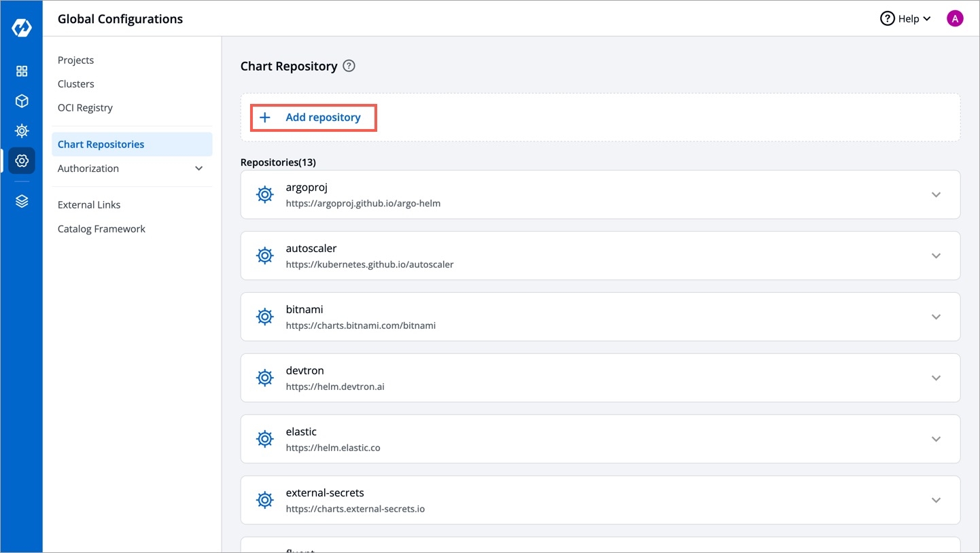This screenshot has width=980, height=553.
Task: Click the user avatar labeled A
Action: 954,19
